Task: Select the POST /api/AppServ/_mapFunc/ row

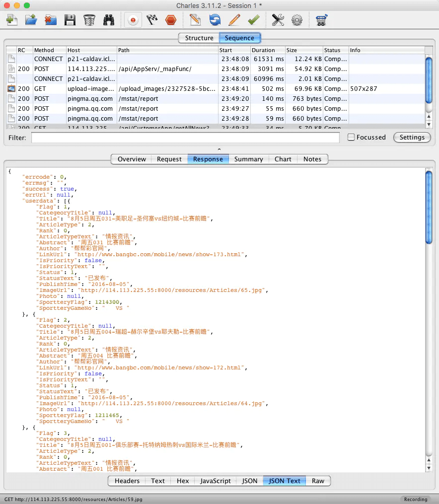Action: pyautogui.click(x=216, y=69)
